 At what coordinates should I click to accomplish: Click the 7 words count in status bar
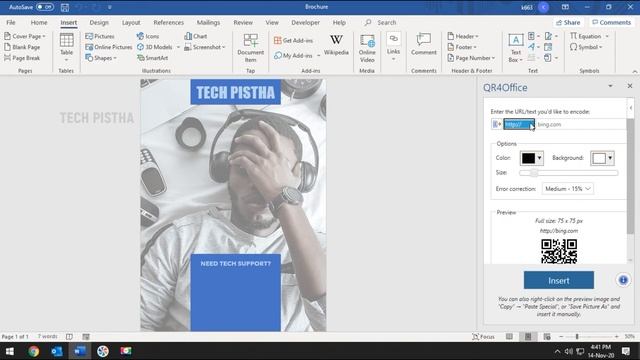tap(48, 336)
